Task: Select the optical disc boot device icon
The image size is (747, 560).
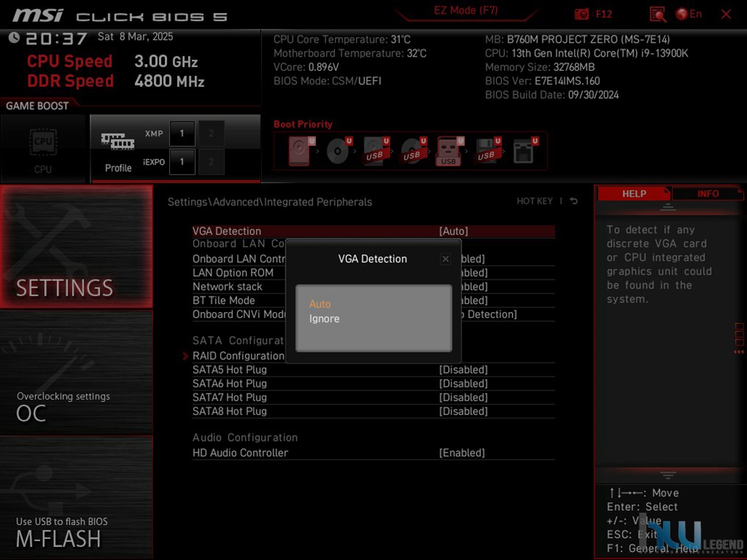Action: pos(339,150)
